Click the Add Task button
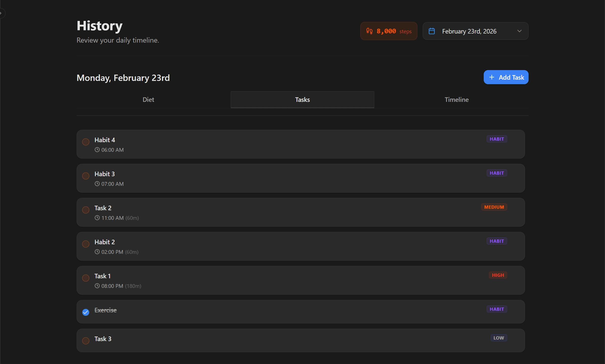Screen dimensions: 605x364 point(506,77)
